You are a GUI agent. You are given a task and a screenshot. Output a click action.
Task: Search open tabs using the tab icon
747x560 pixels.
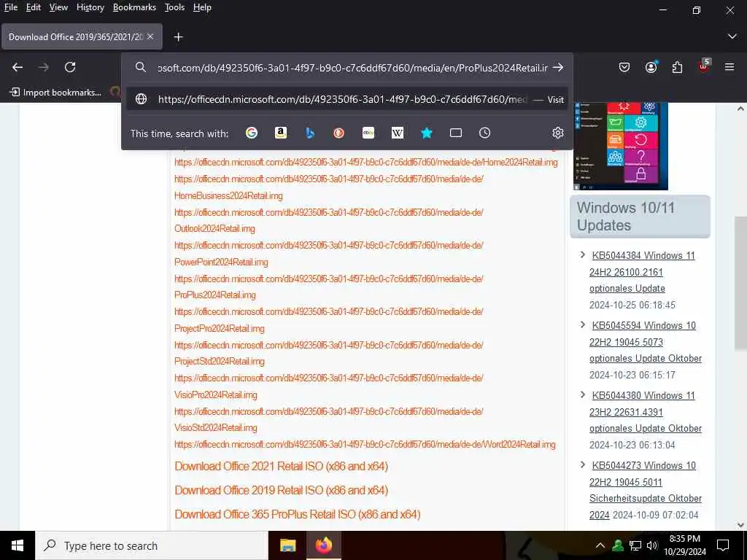(x=456, y=133)
